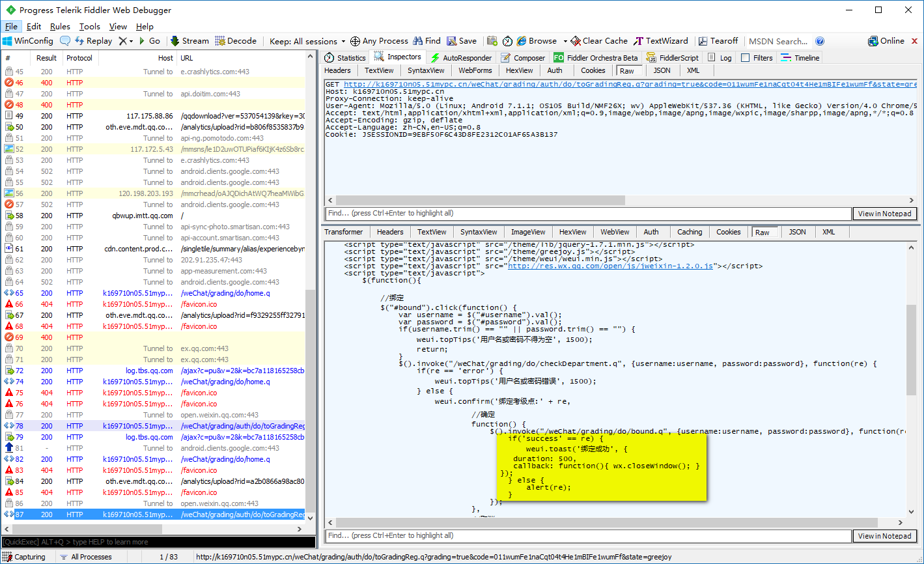Open Fiddler Orchestra Beta tab
The width and height of the screenshot is (924, 564).
click(596, 58)
